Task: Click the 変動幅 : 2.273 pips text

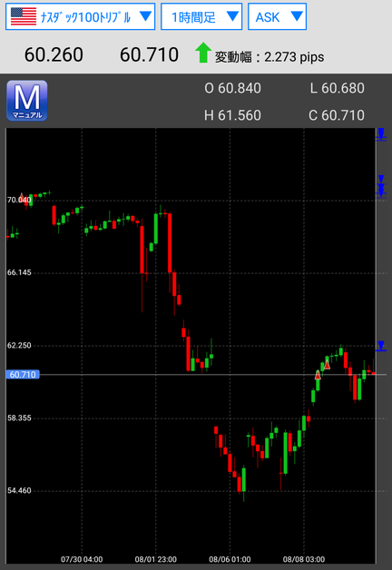Action: coord(269,57)
